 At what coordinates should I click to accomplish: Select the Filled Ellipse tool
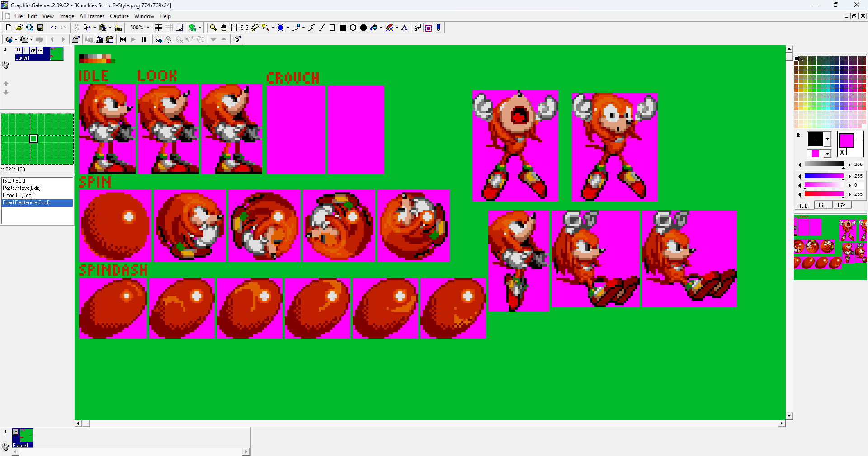click(x=363, y=28)
